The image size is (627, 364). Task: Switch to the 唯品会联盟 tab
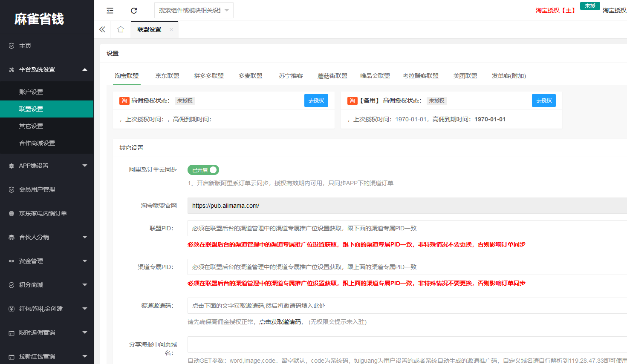pos(375,76)
